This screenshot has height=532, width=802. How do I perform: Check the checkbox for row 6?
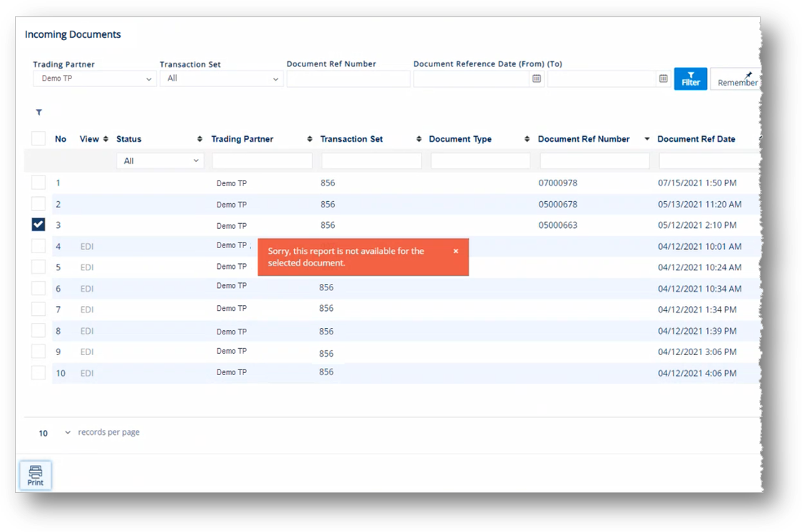click(39, 288)
